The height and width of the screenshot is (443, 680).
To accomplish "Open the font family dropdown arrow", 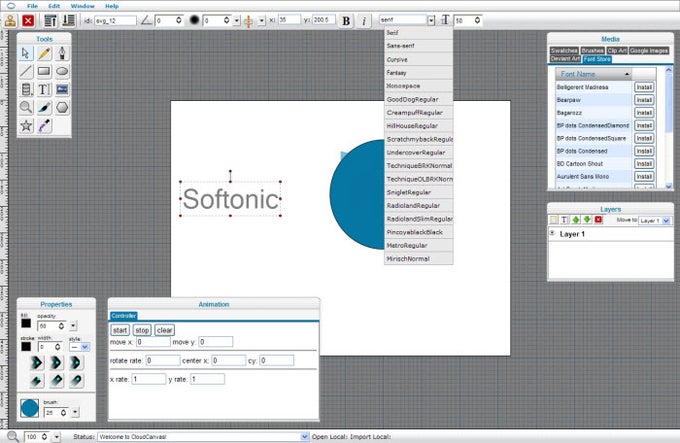I will point(431,20).
